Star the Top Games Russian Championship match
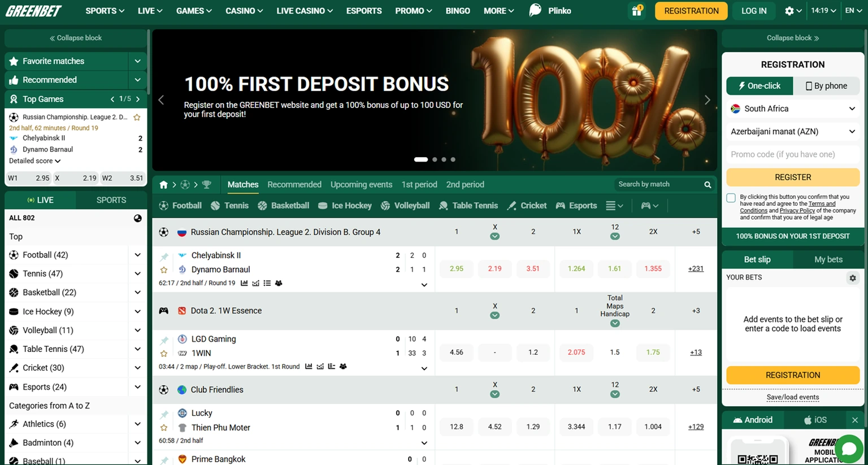The height and width of the screenshot is (465, 868). coord(137,118)
